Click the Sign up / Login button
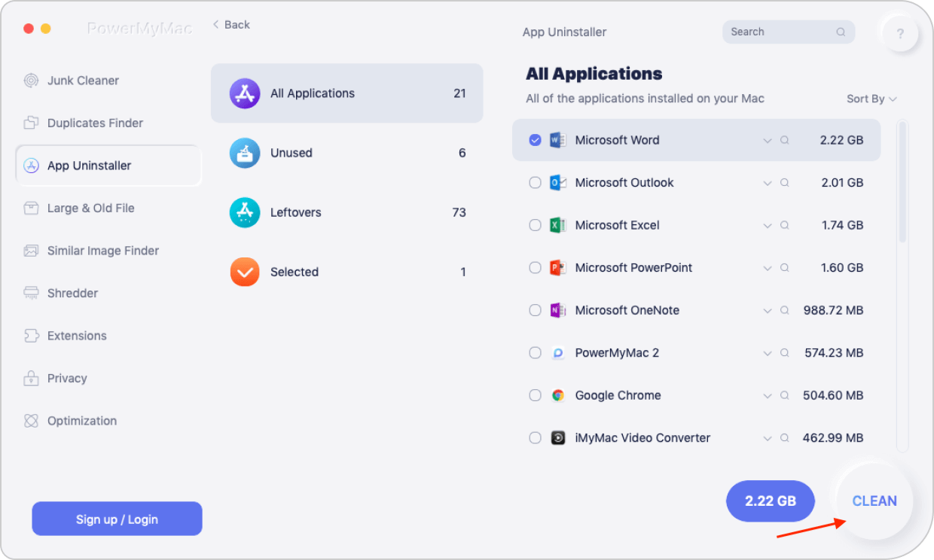Screen dimensions: 934x560 [x=117, y=519]
